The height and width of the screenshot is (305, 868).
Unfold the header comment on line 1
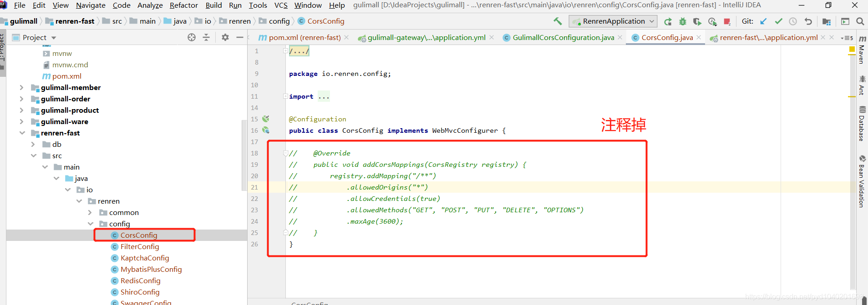pyautogui.click(x=285, y=51)
